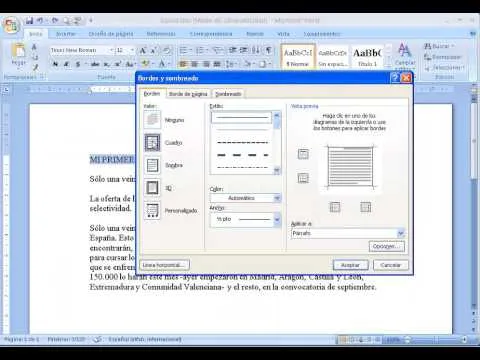The width and height of the screenshot is (480, 360).
Task: Open the Vista ribbon tab
Action: [283, 34]
